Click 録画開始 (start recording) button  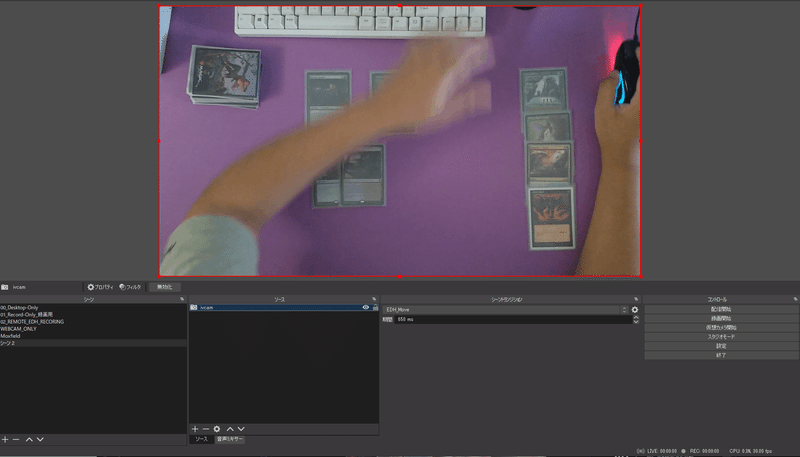pos(721,318)
